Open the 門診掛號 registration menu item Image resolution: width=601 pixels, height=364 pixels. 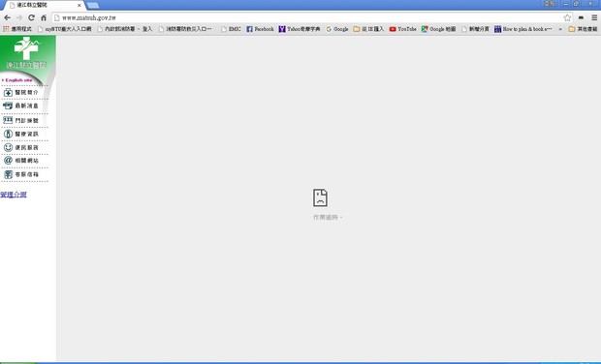click(21, 120)
